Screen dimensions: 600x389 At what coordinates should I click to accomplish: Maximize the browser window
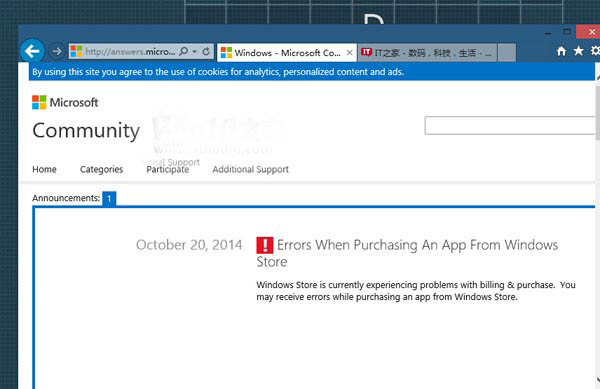(567, 31)
